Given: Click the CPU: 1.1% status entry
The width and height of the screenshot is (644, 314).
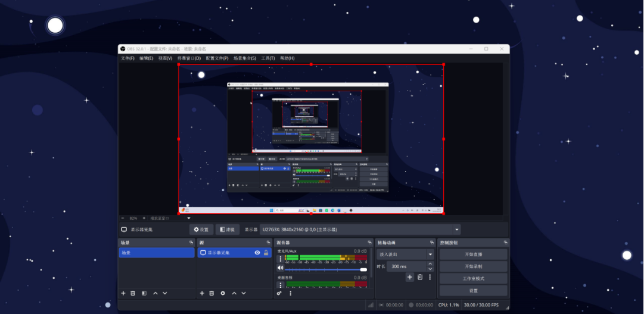Looking at the screenshot, I should pyautogui.click(x=449, y=305).
